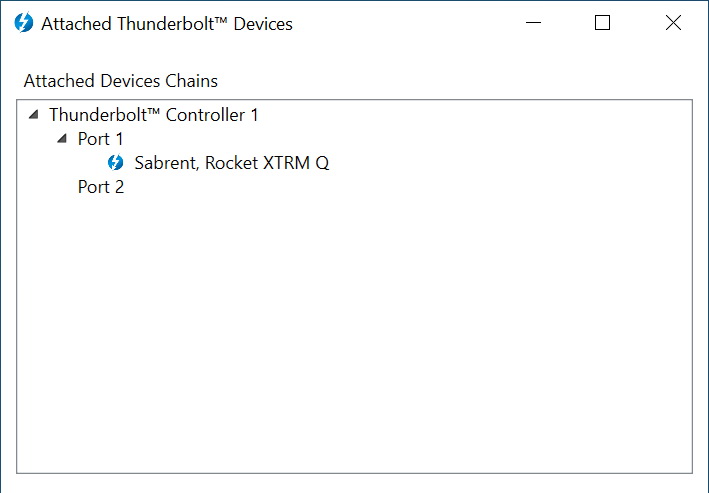709x493 pixels.
Task: Select the Port 1 tree item
Action: [x=100, y=139]
